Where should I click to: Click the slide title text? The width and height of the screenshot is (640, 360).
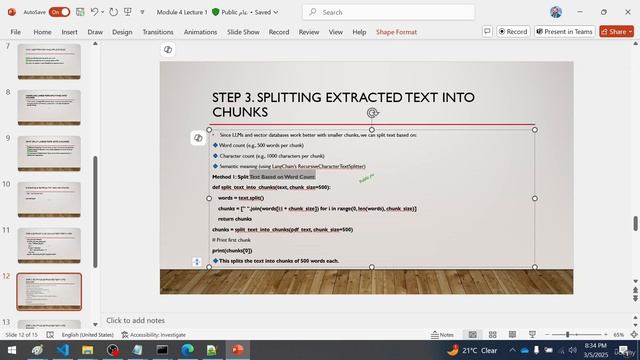tap(343, 104)
